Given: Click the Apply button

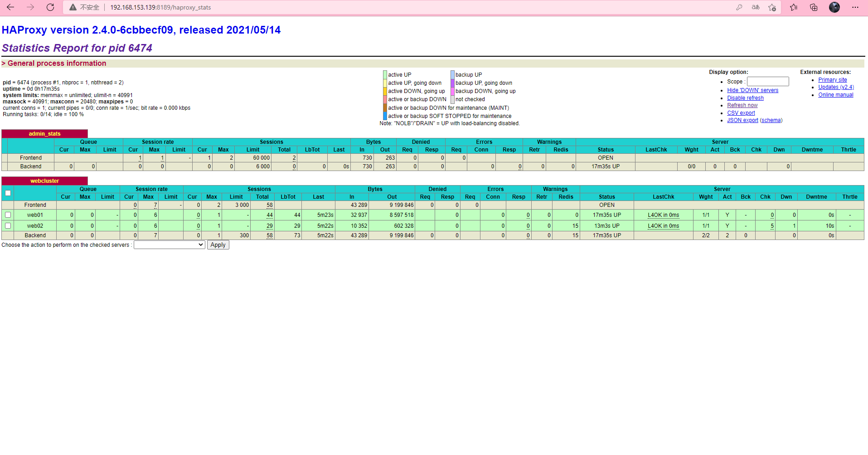Looking at the screenshot, I should pos(218,245).
